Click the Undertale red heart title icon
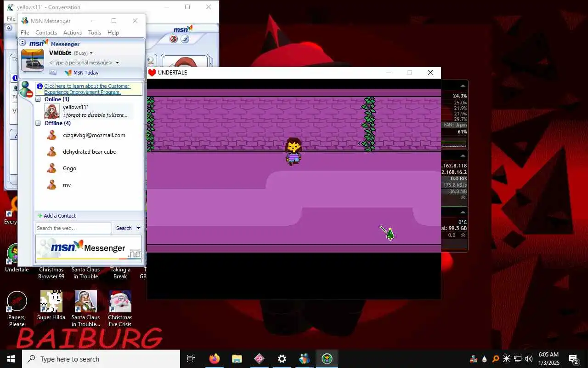This screenshot has height=368, width=588. [x=152, y=73]
